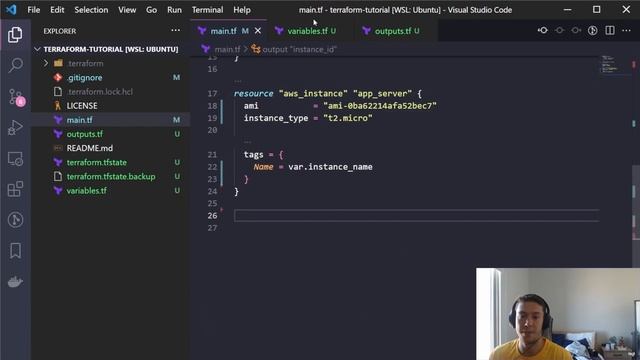
Task: Open the Source Control view with badge
Action: click(16, 97)
